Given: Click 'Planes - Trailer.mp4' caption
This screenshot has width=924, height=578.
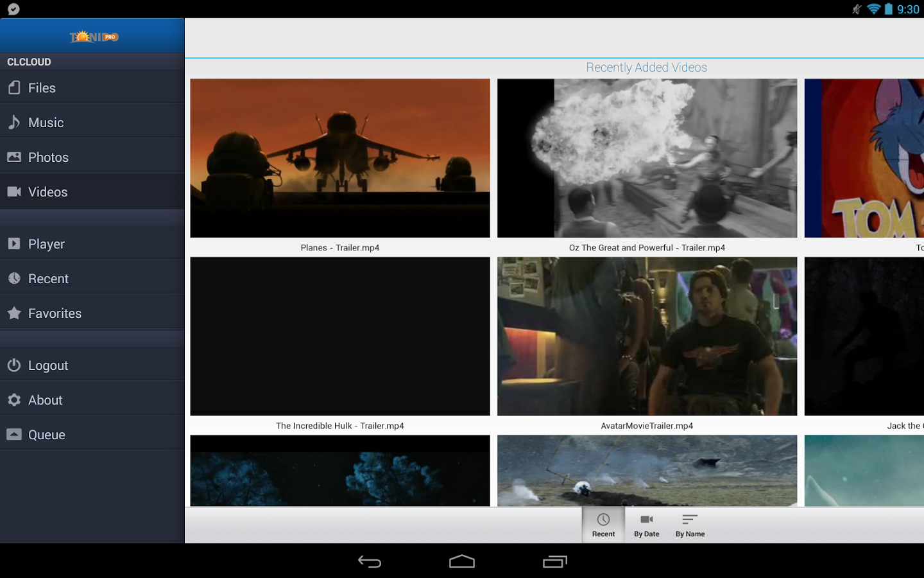Looking at the screenshot, I should (x=340, y=247).
